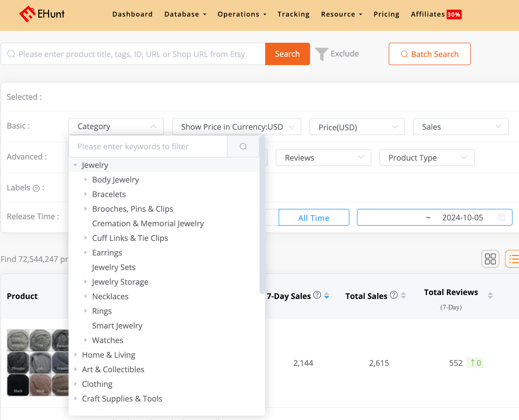Screen dimensions: 519x420
Task: Open the Price(USD) dropdown
Action: pos(357,126)
